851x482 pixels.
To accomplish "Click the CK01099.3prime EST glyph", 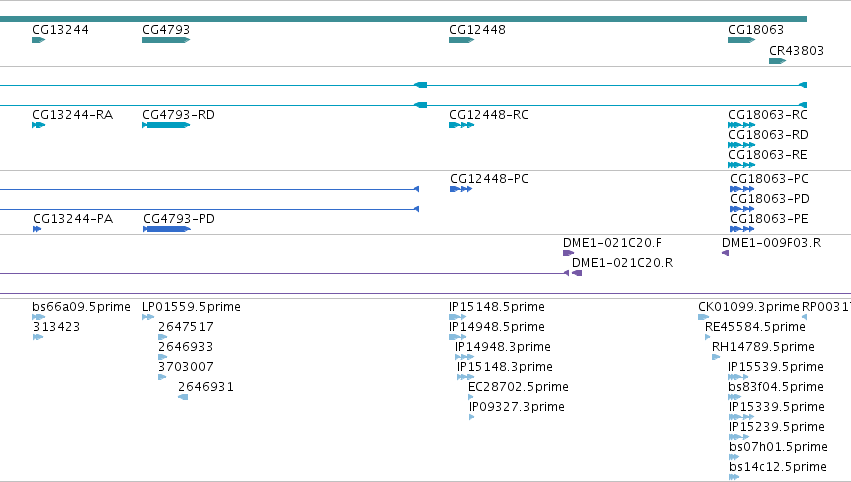I will [704, 317].
